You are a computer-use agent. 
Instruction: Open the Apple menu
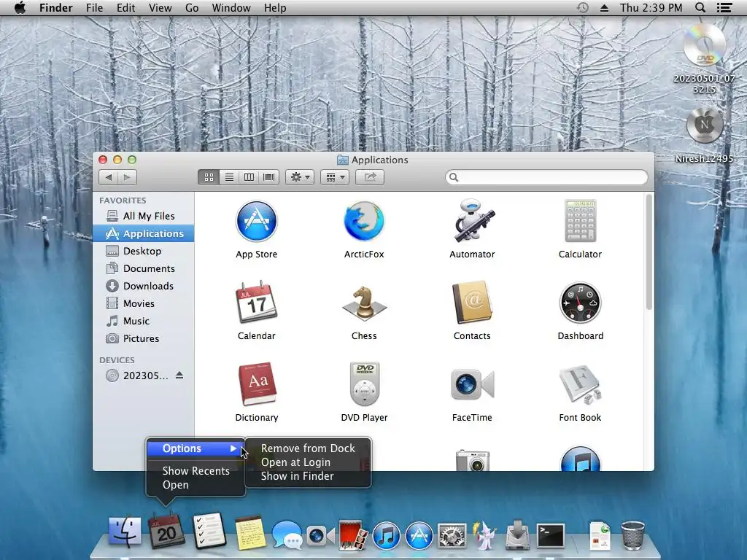pyautogui.click(x=20, y=7)
